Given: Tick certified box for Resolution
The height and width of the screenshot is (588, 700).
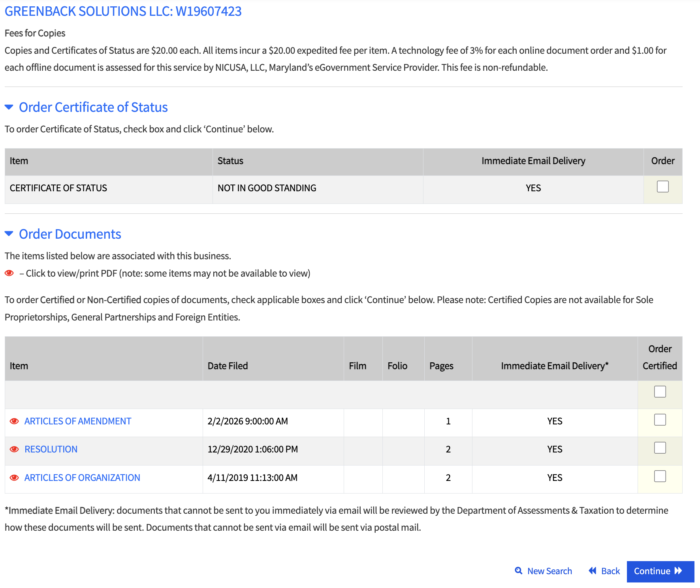Looking at the screenshot, I should (x=660, y=448).
